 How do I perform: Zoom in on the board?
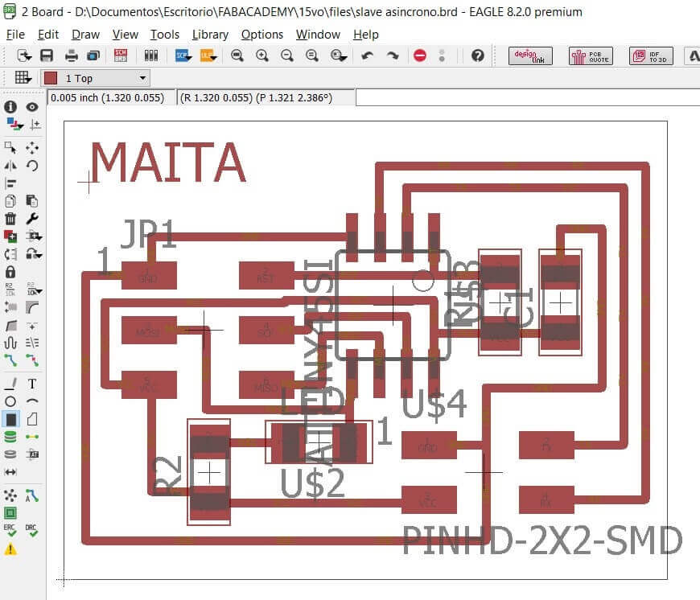(262, 55)
